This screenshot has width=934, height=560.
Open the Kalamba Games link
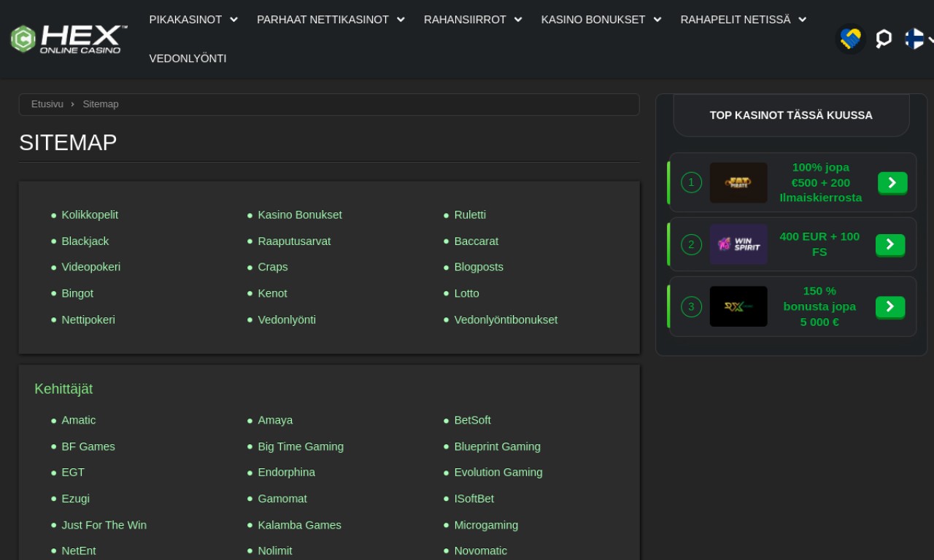click(299, 525)
